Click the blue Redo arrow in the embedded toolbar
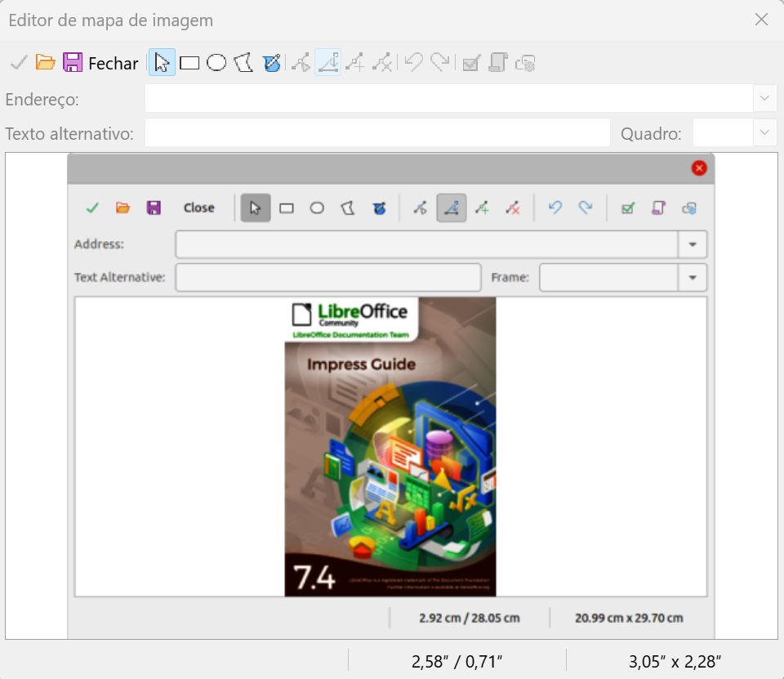 coord(586,208)
